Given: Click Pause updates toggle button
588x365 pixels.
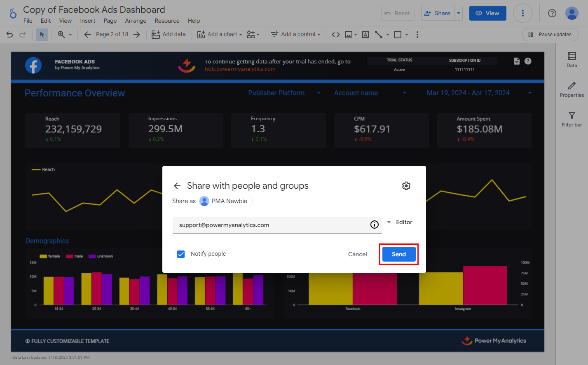Looking at the screenshot, I should pyautogui.click(x=550, y=35).
